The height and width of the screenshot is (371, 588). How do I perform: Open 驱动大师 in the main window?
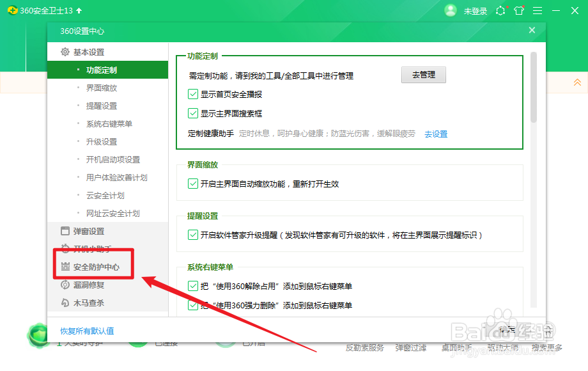coord(502,348)
